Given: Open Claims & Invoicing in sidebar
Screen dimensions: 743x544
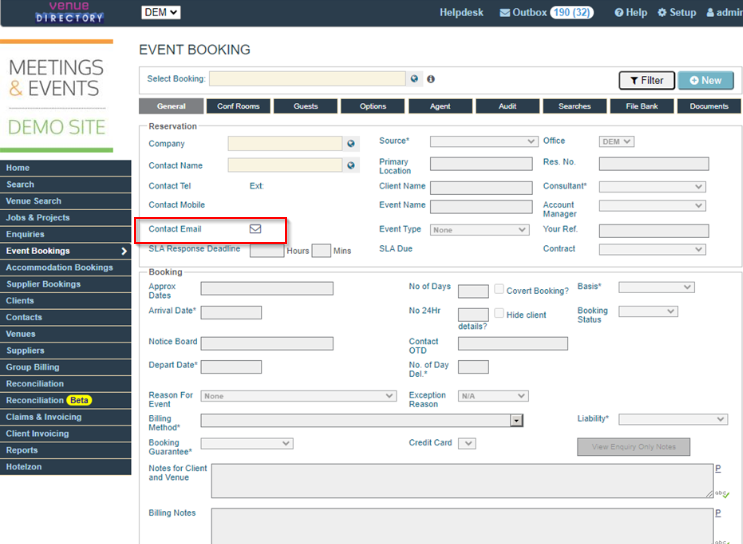Looking at the screenshot, I should pos(65,417).
